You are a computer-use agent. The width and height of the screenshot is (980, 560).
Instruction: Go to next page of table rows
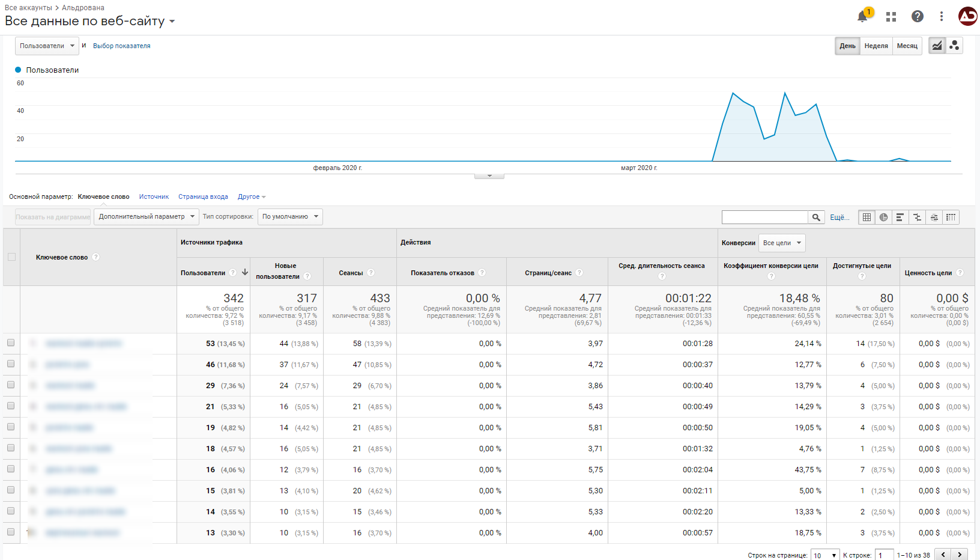click(960, 555)
